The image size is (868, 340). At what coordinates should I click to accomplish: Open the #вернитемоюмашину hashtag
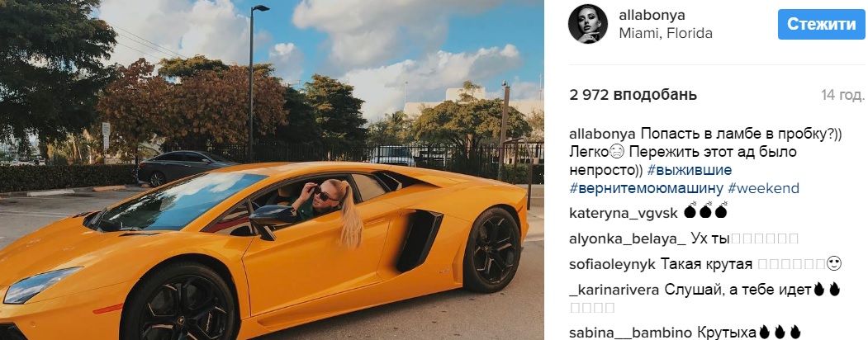(646, 188)
